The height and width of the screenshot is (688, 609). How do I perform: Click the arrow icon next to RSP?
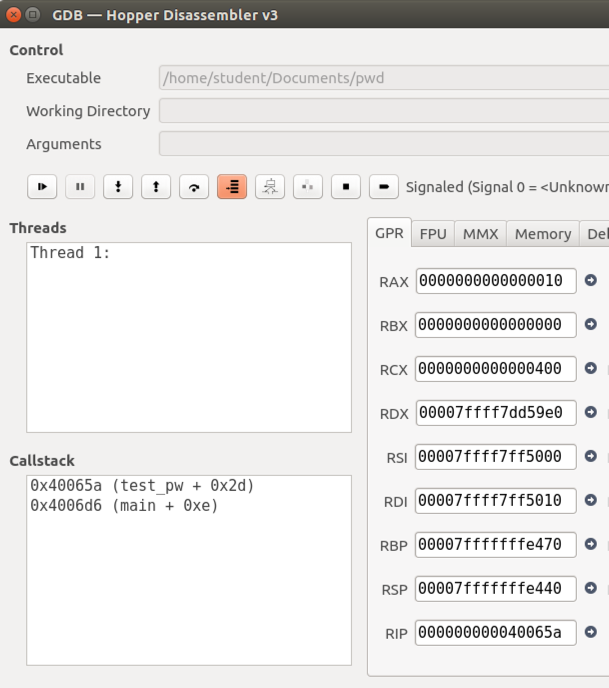click(591, 588)
